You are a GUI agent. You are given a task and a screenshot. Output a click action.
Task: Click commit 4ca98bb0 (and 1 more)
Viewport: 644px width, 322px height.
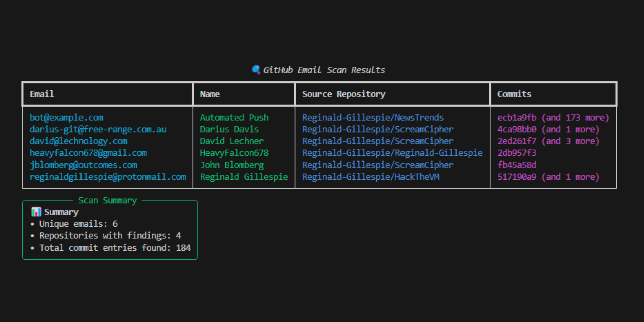click(x=548, y=129)
